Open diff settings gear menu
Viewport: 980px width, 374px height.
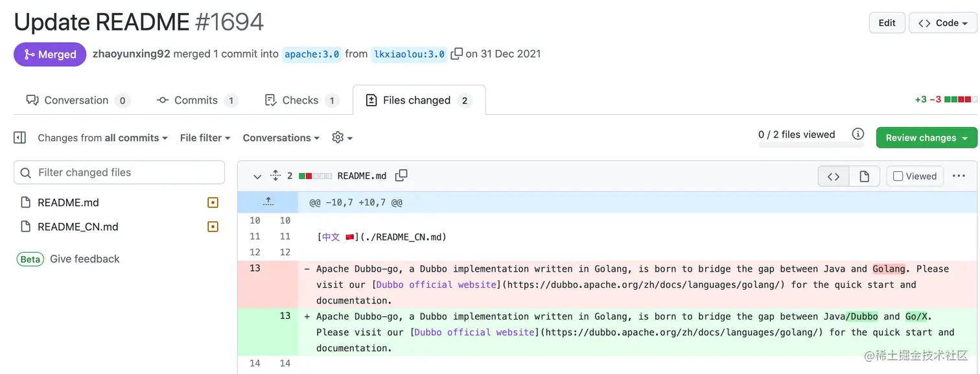[x=342, y=137]
